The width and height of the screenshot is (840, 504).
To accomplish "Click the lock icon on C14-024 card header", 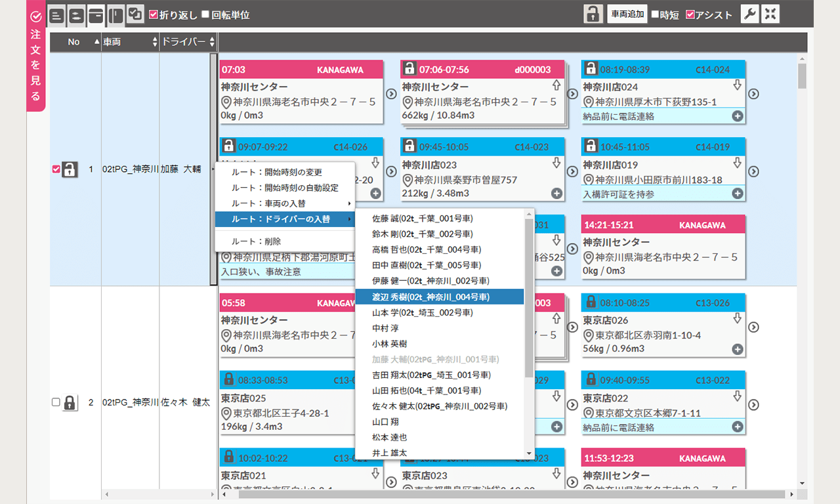I will coord(591,68).
